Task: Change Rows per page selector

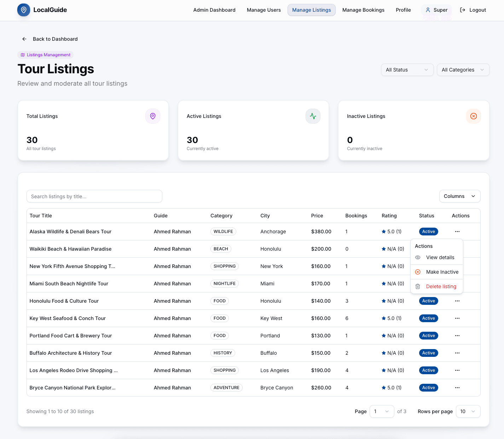Action: pyautogui.click(x=468, y=411)
